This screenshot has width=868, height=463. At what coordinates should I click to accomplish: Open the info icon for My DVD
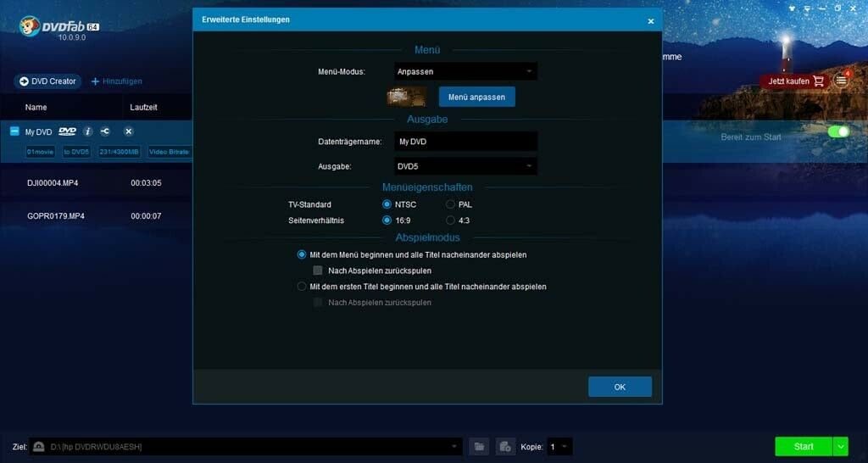pyautogui.click(x=87, y=131)
